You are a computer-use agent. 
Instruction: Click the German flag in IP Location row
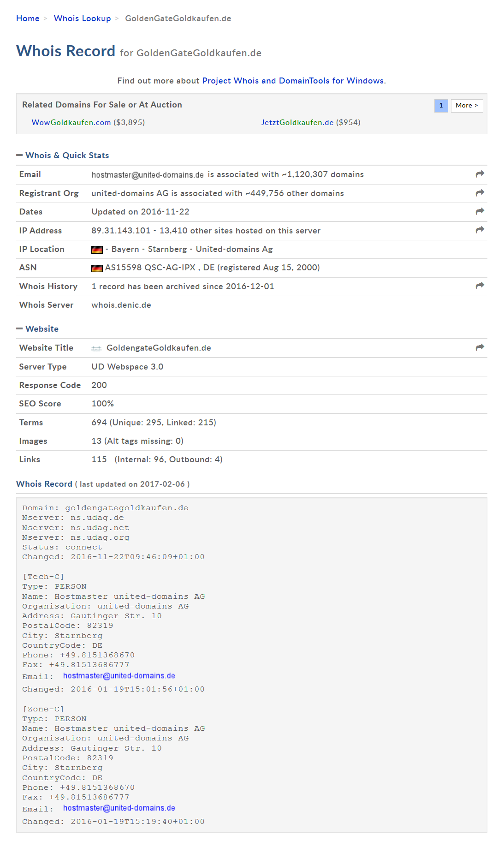(97, 250)
